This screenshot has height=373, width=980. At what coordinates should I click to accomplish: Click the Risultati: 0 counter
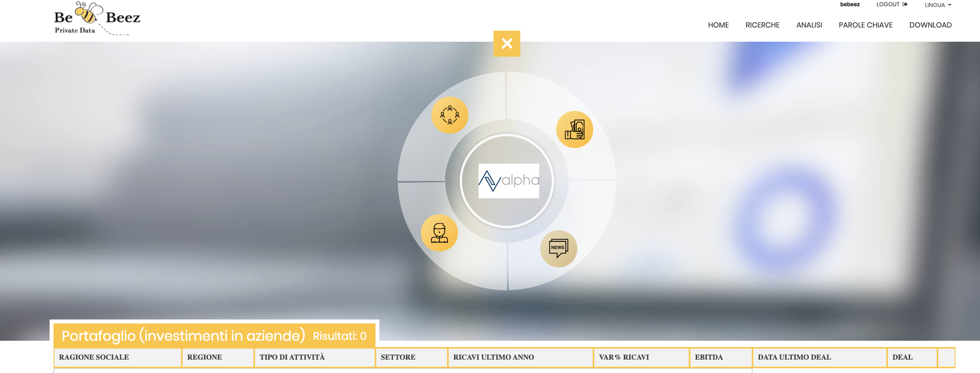tap(340, 336)
